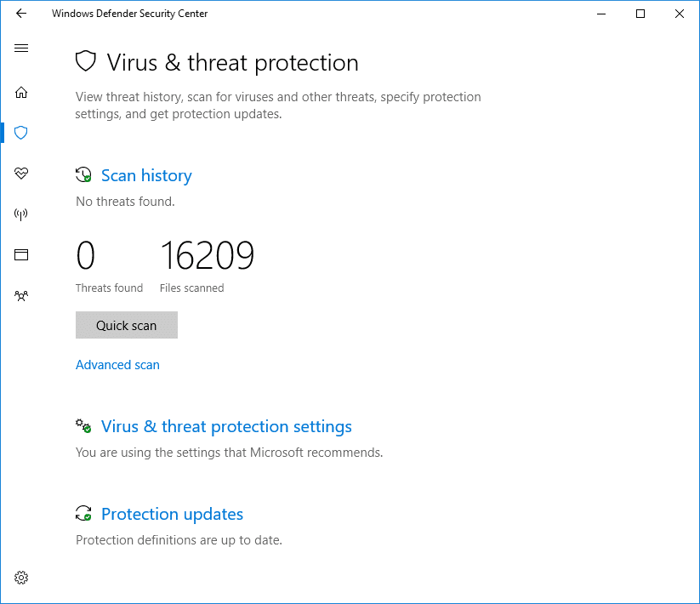The width and height of the screenshot is (700, 604).
Task: Click the back arrow button
Action: 21,14
